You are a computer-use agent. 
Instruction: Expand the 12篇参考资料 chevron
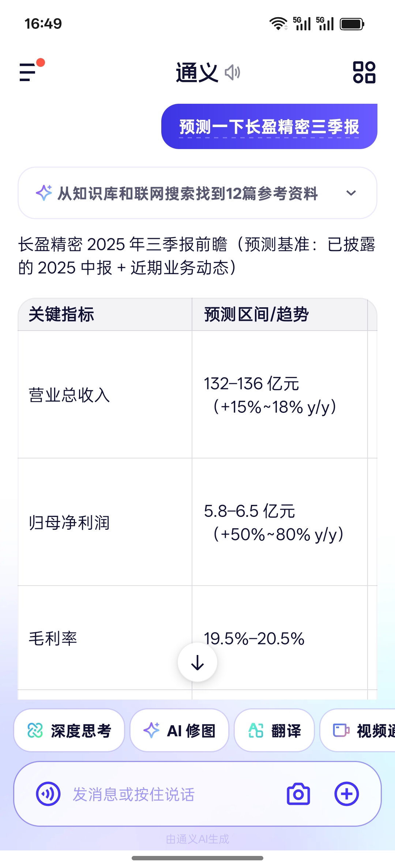click(351, 193)
